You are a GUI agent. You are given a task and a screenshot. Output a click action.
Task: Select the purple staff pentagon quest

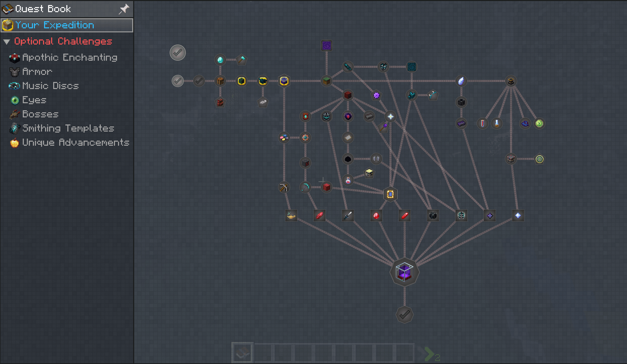(383, 127)
